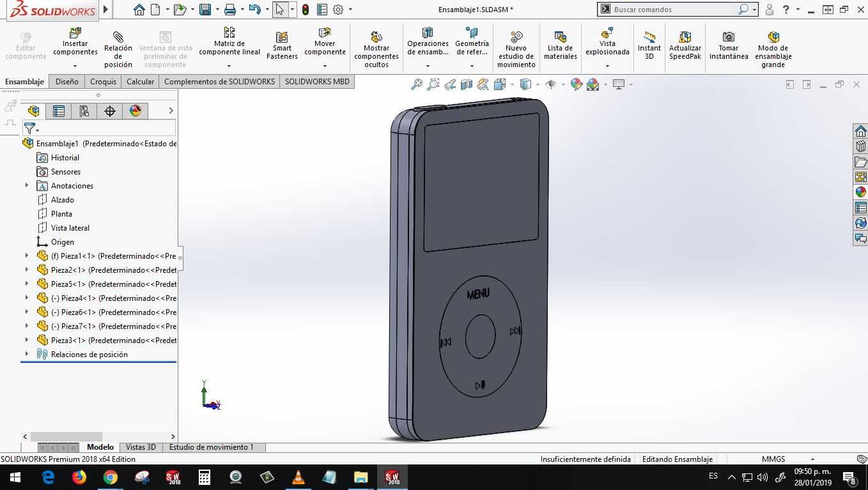Expand the manager tabs chevron arrow
868x490 pixels.
(x=171, y=111)
